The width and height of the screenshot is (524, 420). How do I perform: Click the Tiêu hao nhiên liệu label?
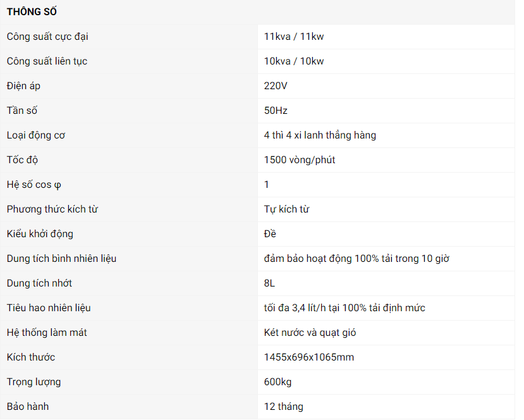pos(49,308)
